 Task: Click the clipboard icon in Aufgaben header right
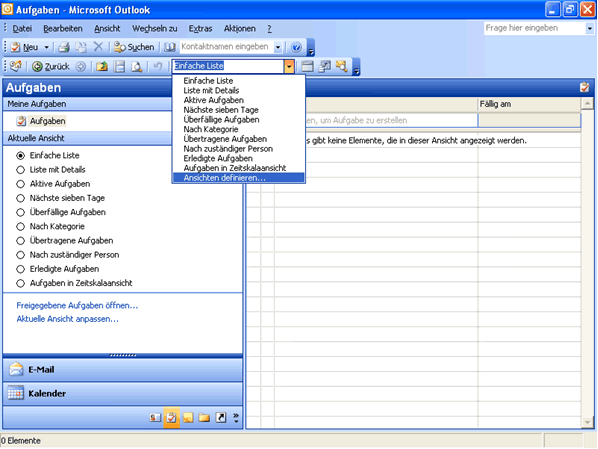coord(584,87)
